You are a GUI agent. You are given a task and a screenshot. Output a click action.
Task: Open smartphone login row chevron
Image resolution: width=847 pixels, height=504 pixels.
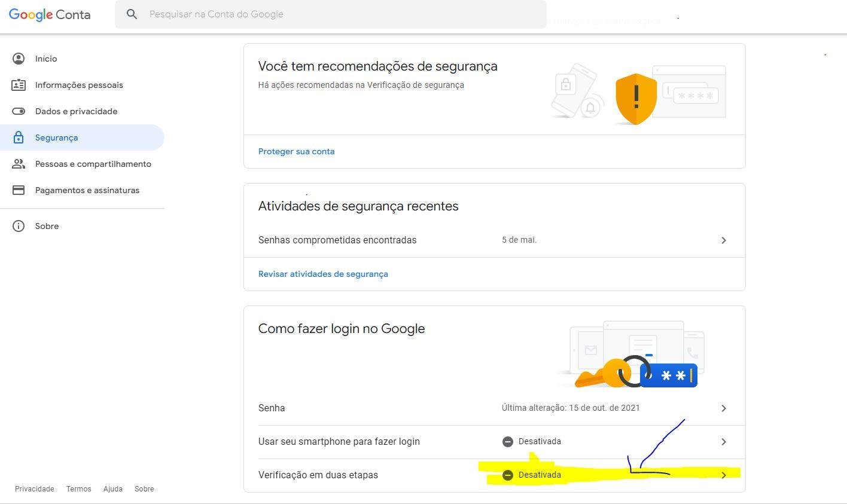point(724,442)
